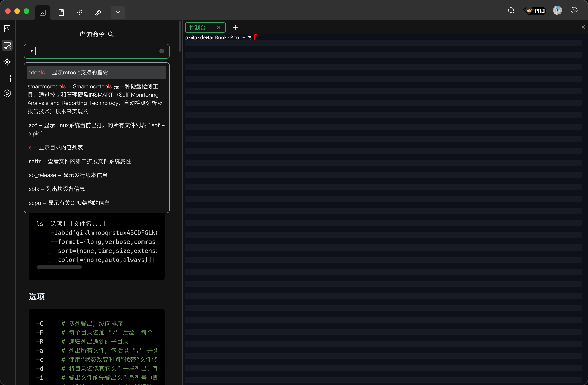Select the 控制台 1 terminal tab
The height and width of the screenshot is (385, 588).
pos(200,28)
